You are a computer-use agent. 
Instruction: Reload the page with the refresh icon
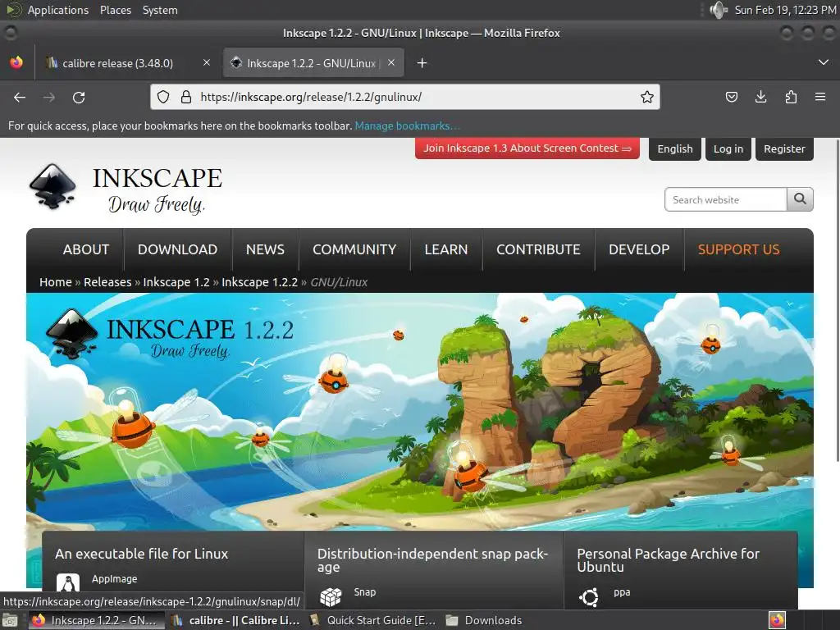tap(79, 97)
